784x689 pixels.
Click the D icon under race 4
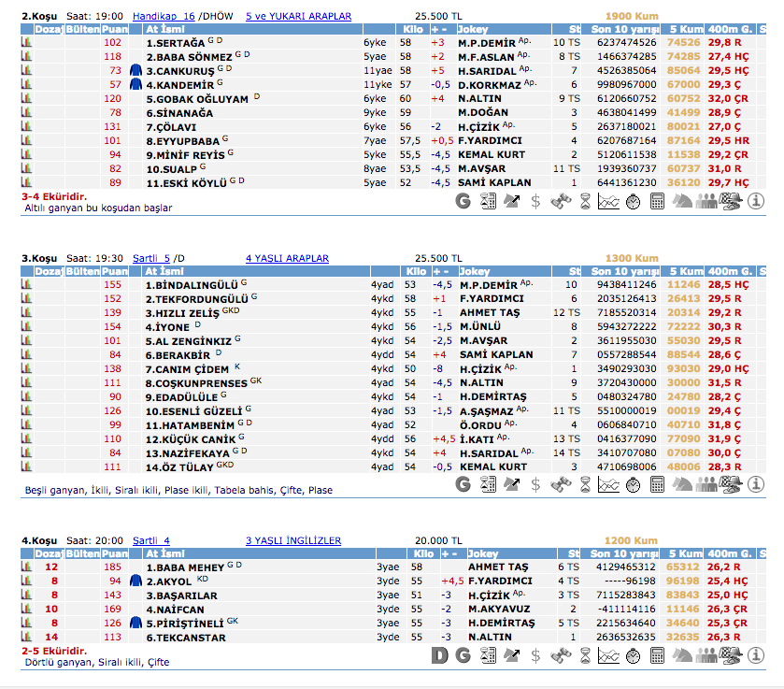pyautogui.click(x=439, y=655)
